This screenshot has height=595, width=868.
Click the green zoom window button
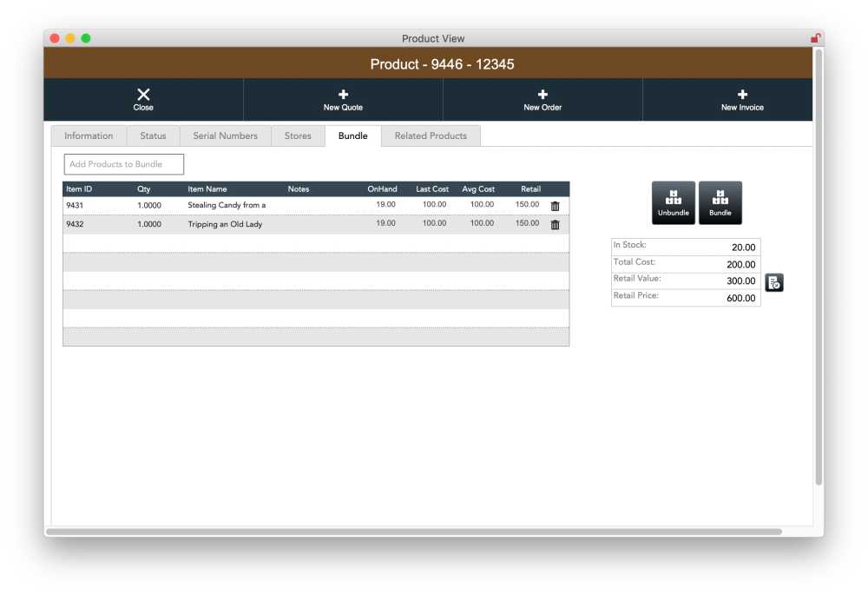coord(86,38)
